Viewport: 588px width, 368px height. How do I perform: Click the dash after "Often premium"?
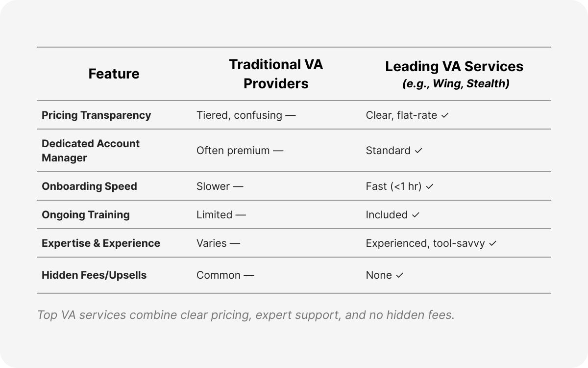pos(278,151)
